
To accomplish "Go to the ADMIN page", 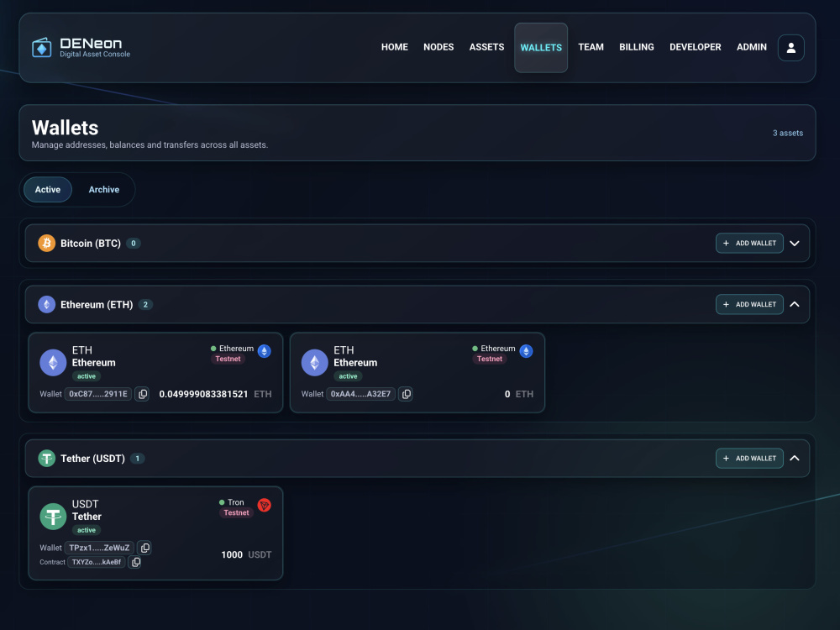I will click(x=752, y=47).
